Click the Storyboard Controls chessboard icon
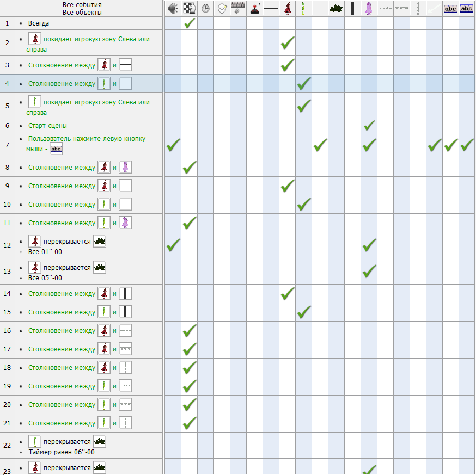The height and width of the screenshot is (475, 476). pyautogui.click(x=189, y=8)
